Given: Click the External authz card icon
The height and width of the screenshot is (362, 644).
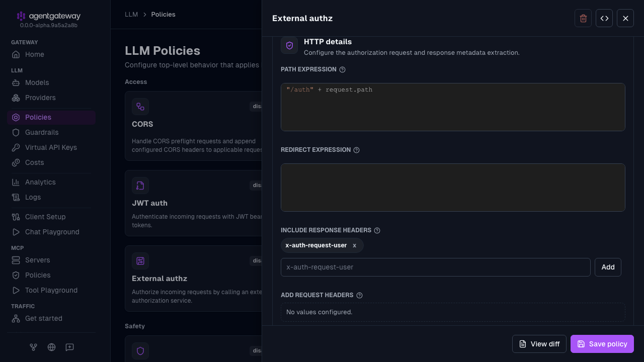Looking at the screenshot, I should (x=140, y=261).
